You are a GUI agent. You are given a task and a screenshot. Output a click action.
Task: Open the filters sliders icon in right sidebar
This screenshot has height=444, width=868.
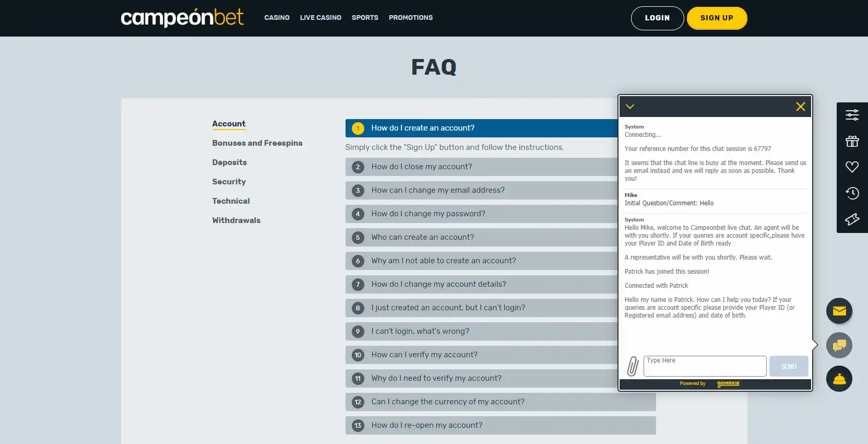coord(852,115)
